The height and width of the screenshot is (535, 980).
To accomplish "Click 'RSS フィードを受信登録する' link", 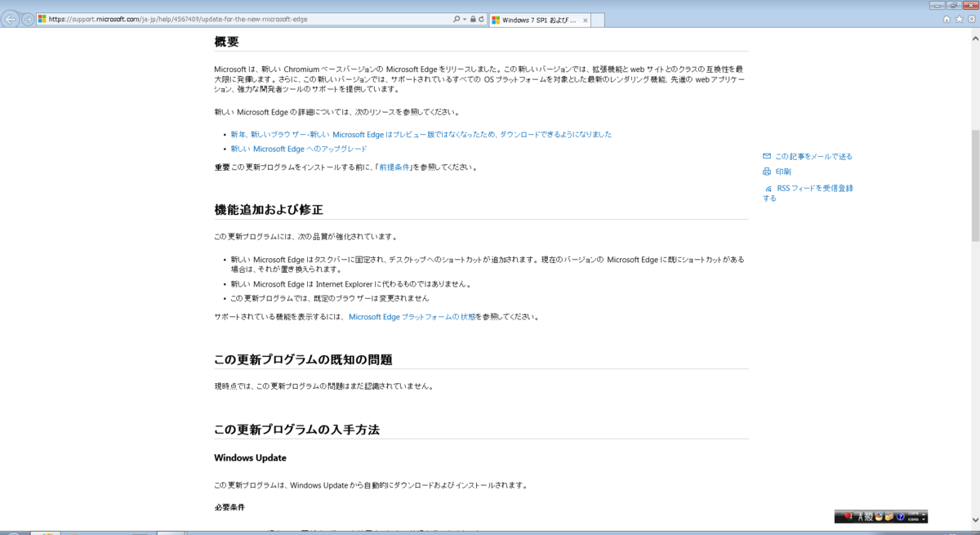I will [x=808, y=193].
